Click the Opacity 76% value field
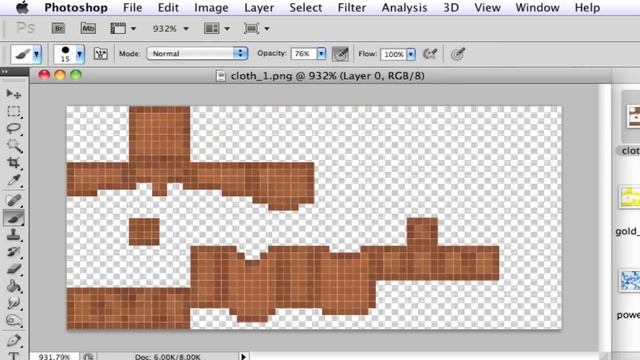 click(303, 54)
